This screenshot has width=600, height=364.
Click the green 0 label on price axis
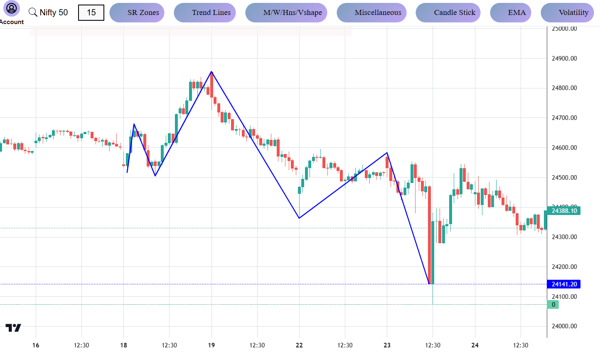pos(553,304)
